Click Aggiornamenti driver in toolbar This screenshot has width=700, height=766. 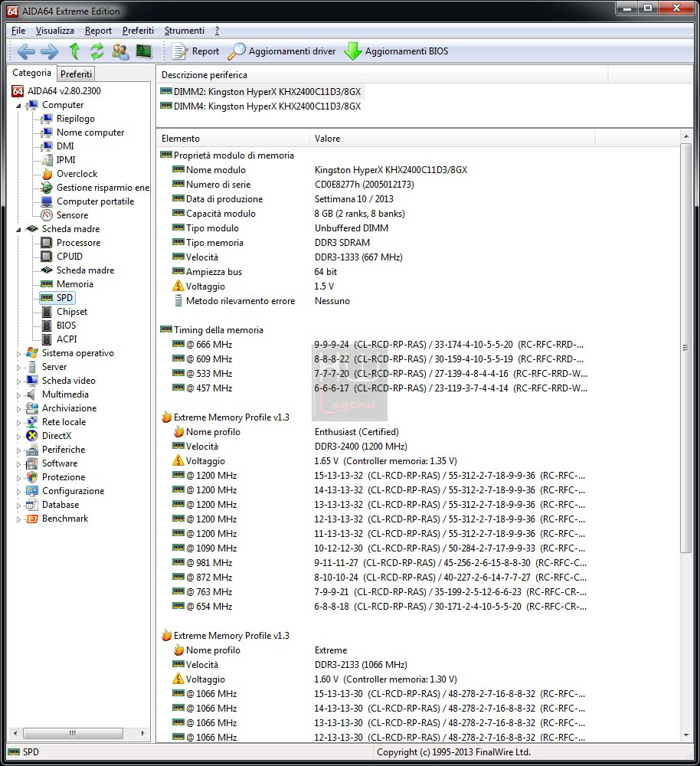click(x=282, y=51)
